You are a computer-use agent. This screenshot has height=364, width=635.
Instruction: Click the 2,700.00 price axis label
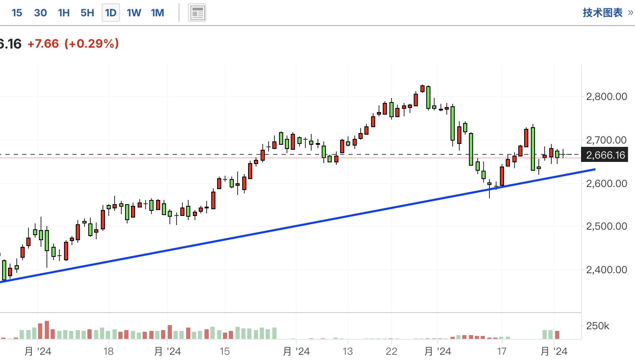tap(607, 140)
